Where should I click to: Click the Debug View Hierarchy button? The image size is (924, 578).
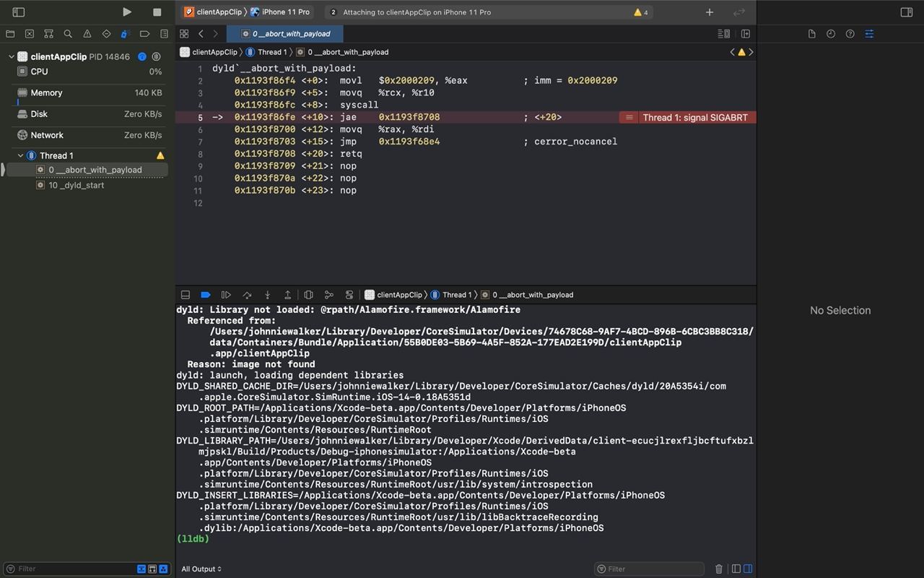308,295
